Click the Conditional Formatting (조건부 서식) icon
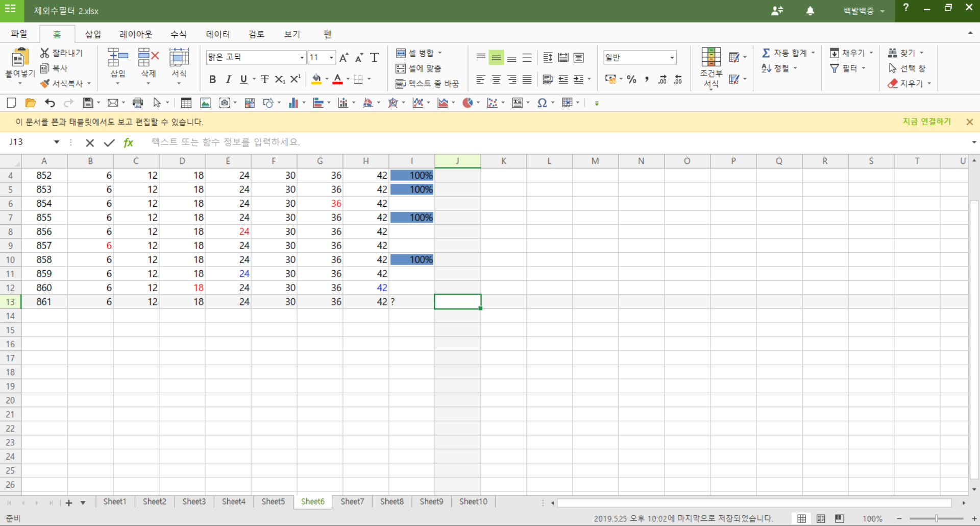This screenshot has width=980, height=526. [710, 58]
